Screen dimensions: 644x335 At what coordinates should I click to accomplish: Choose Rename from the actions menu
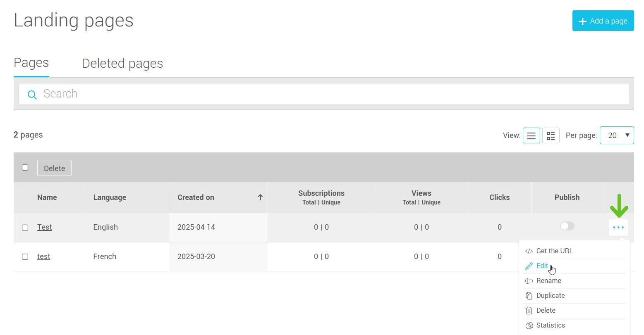(548, 281)
